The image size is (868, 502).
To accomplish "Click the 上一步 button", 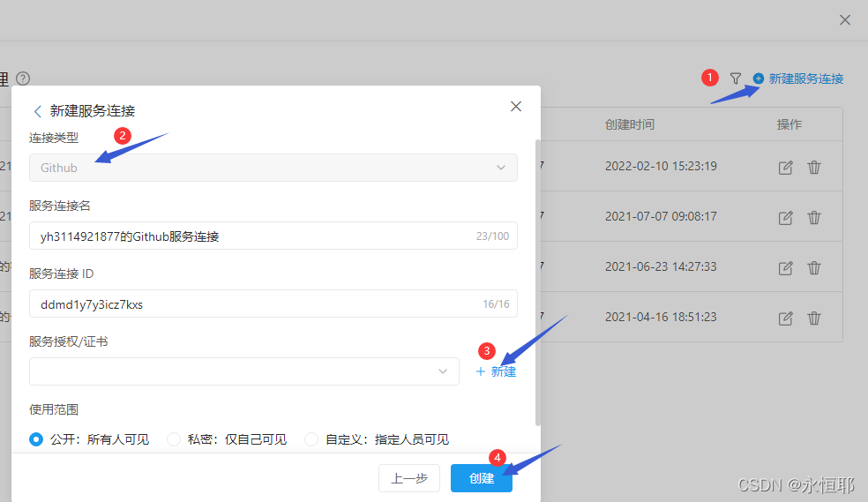I will pyautogui.click(x=409, y=478).
